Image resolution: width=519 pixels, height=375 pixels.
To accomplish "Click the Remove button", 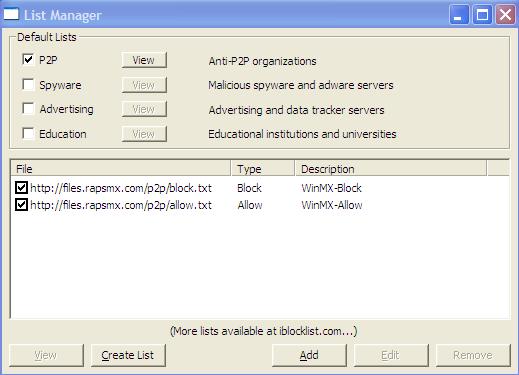I will pos(473,355).
